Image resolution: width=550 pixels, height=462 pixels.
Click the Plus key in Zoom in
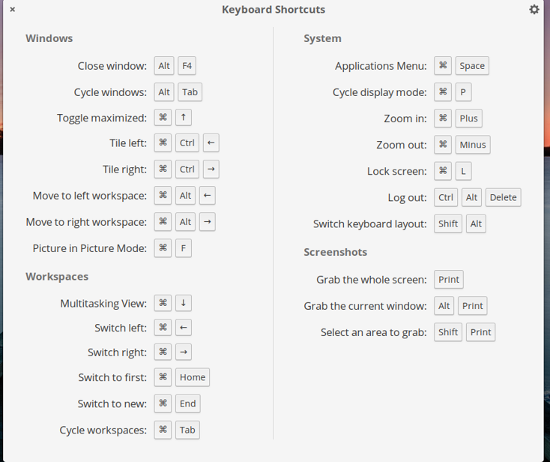469,118
